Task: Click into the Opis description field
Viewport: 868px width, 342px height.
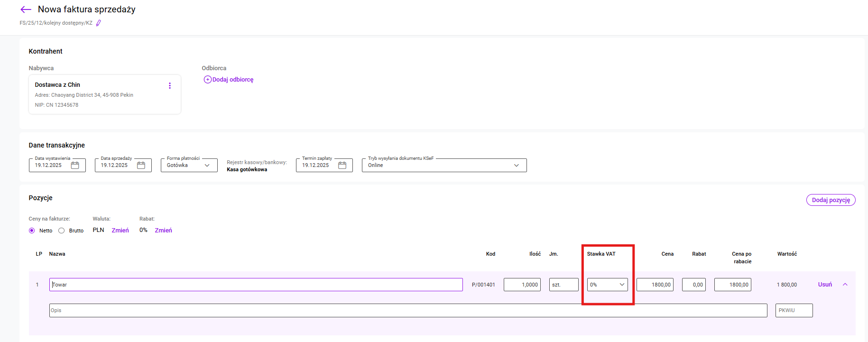Action: 408,310
